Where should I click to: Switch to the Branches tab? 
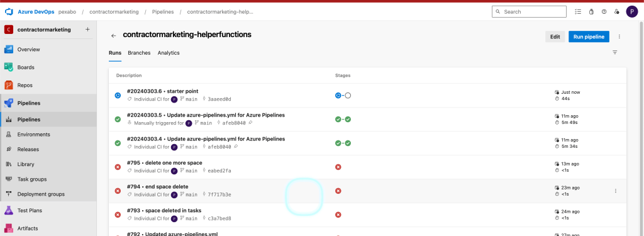(x=139, y=53)
